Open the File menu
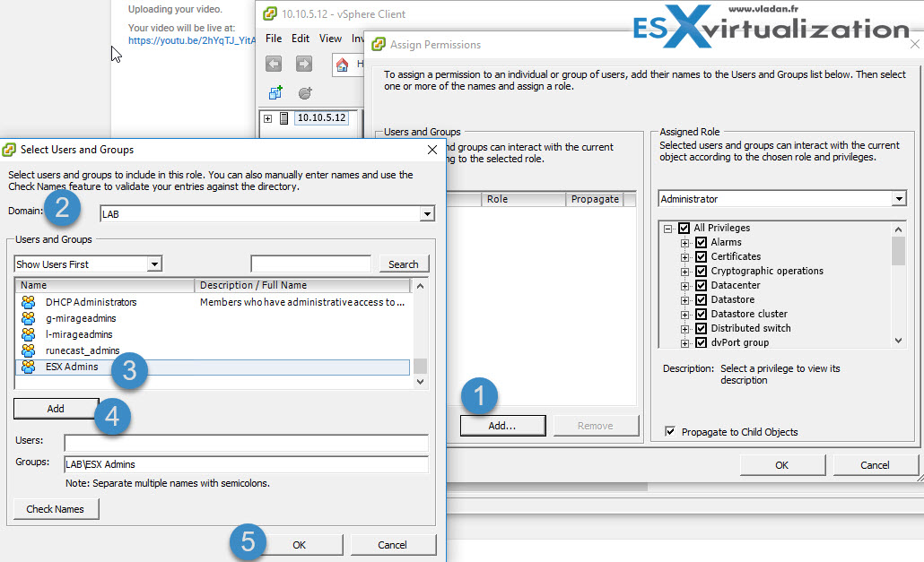The width and height of the screenshot is (924, 562). point(274,39)
